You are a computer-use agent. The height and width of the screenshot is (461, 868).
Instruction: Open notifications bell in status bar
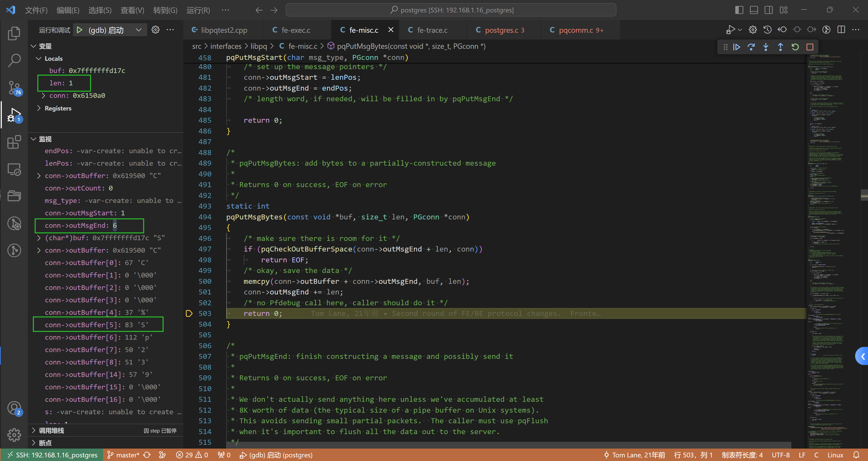click(856, 455)
